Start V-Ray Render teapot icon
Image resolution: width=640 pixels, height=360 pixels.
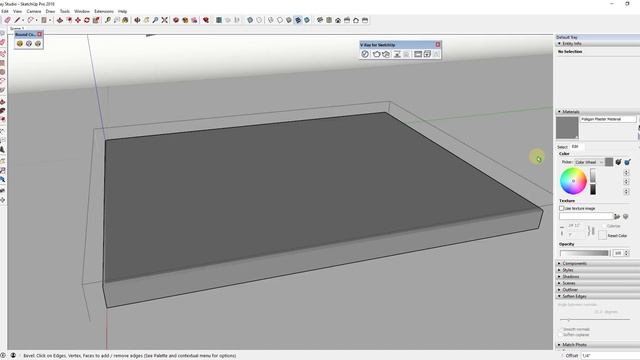click(x=376, y=54)
